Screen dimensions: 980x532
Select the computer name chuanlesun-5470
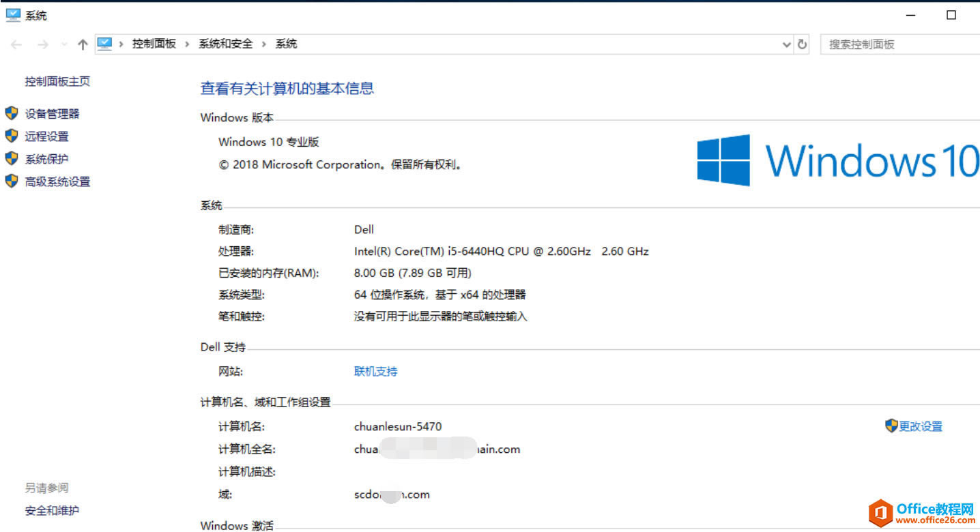398,426
